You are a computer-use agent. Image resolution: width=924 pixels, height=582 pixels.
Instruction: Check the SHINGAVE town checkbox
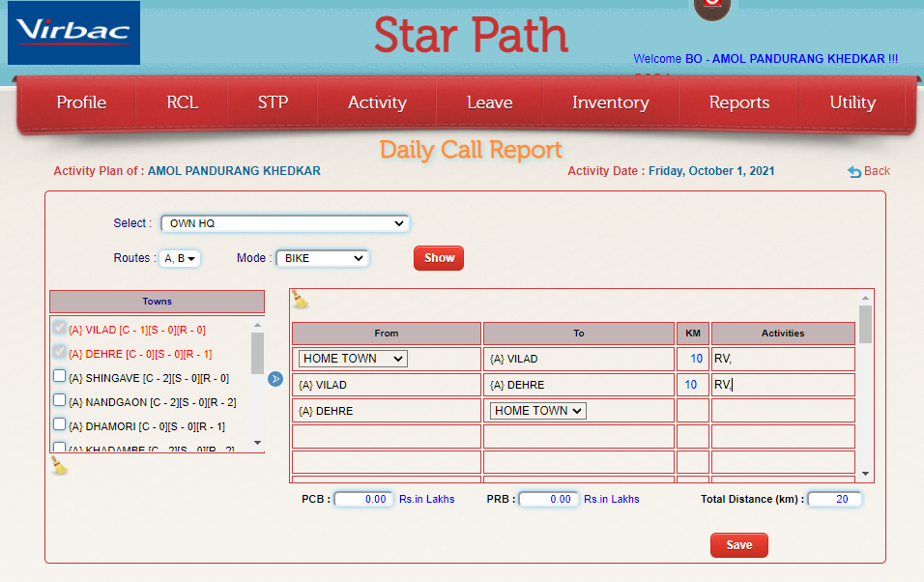coord(59,376)
